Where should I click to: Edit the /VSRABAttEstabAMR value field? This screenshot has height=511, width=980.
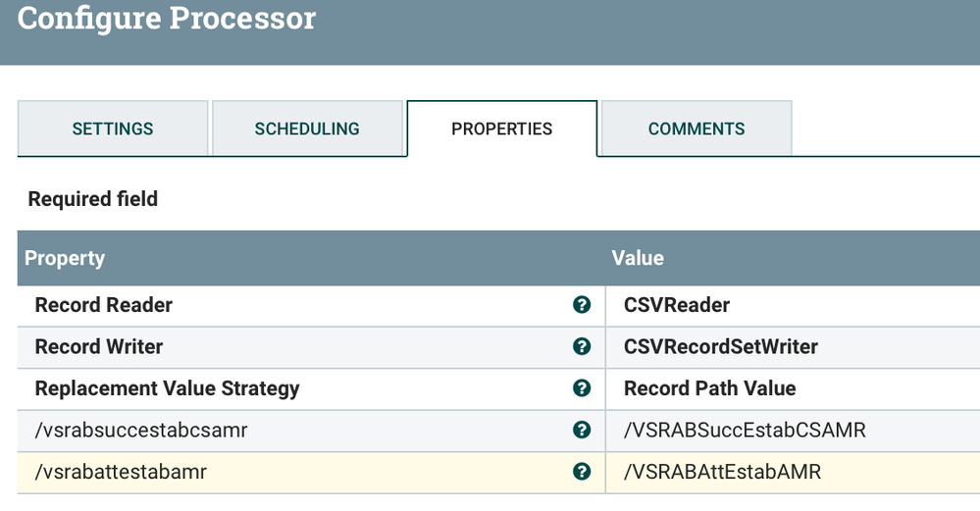722,472
